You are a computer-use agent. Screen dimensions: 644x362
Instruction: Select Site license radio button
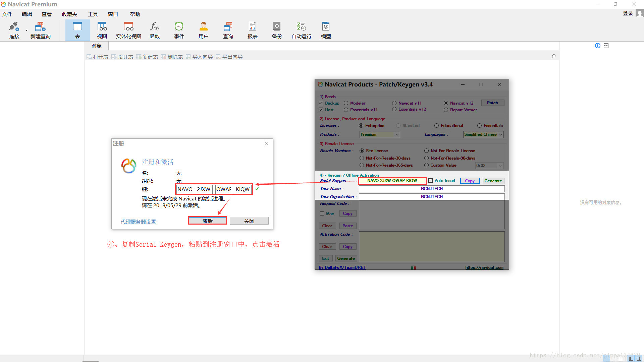(x=361, y=150)
